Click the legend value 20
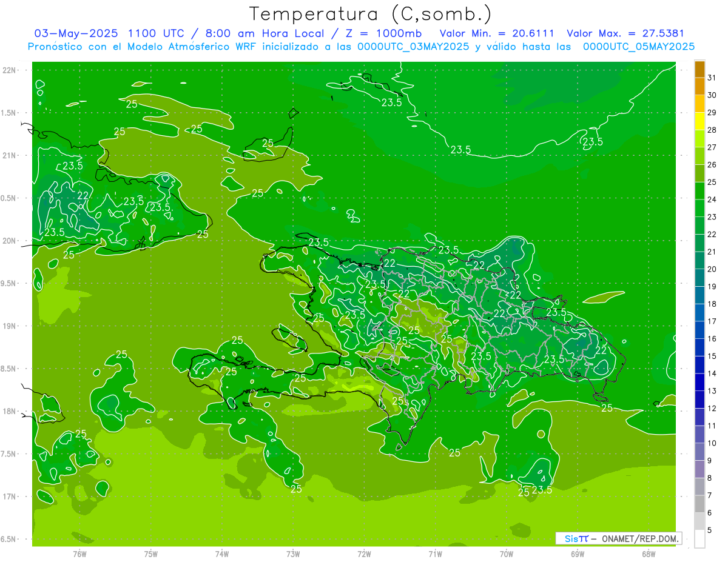The width and height of the screenshot is (728, 562). pyautogui.click(x=712, y=269)
